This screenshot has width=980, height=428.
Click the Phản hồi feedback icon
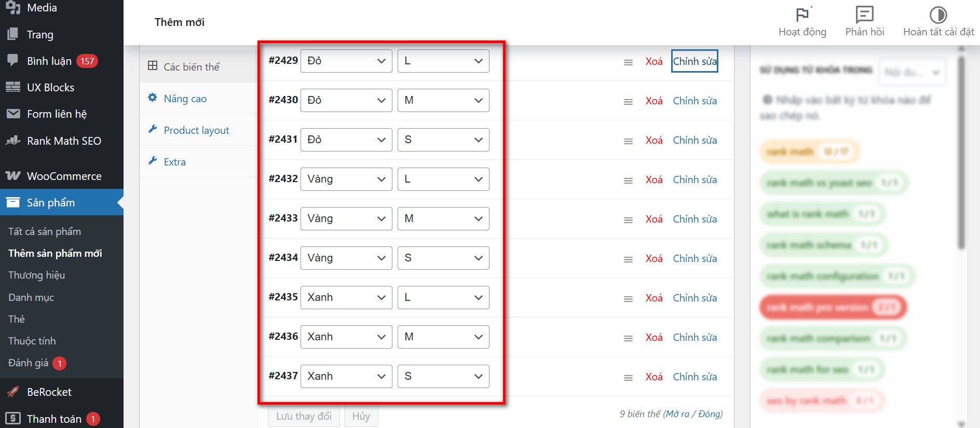click(x=864, y=15)
